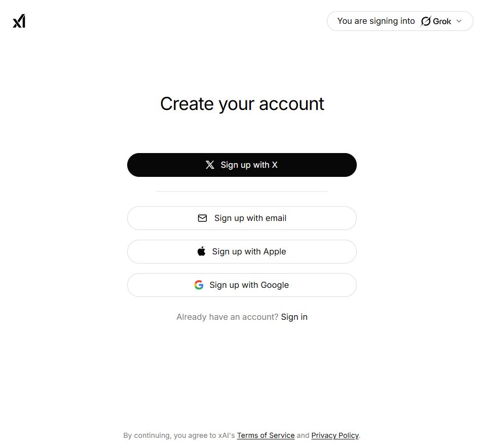Screen dimensions: 485x448
Task: Open the chevron next to Grok
Action: tap(459, 21)
